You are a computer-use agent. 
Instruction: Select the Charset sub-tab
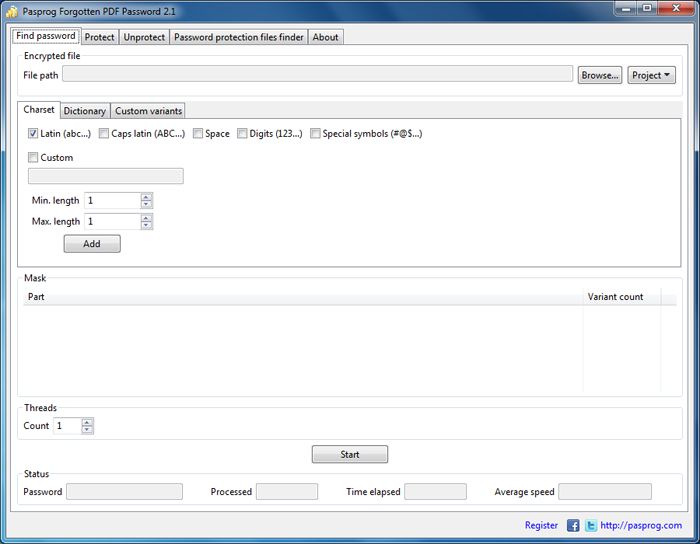point(39,110)
